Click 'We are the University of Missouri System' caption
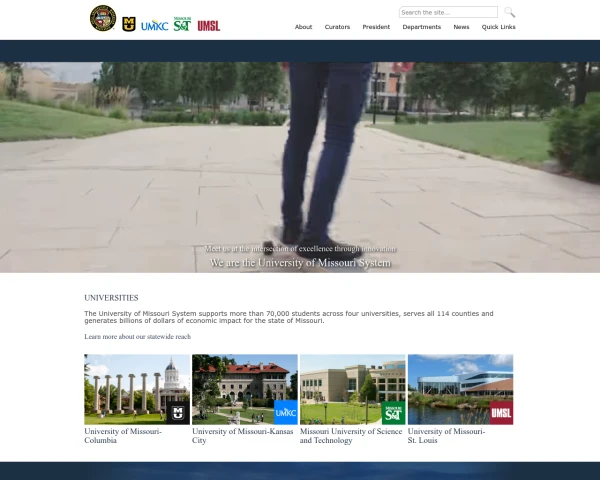 click(x=300, y=263)
